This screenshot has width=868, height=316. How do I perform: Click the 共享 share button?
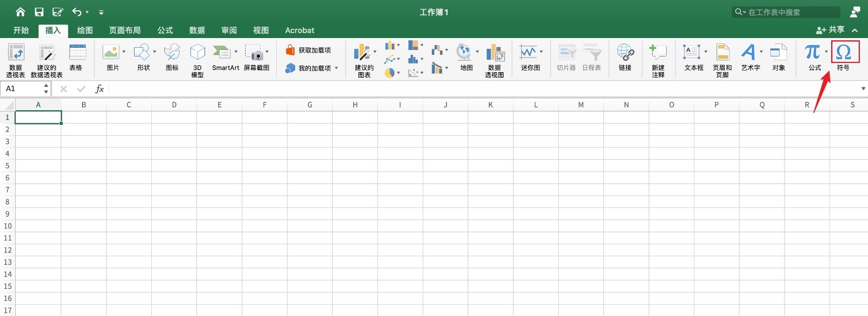pos(831,30)
